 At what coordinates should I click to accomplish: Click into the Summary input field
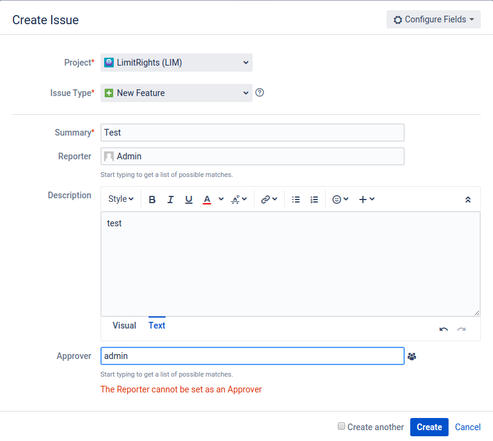[x=252, y=133]
